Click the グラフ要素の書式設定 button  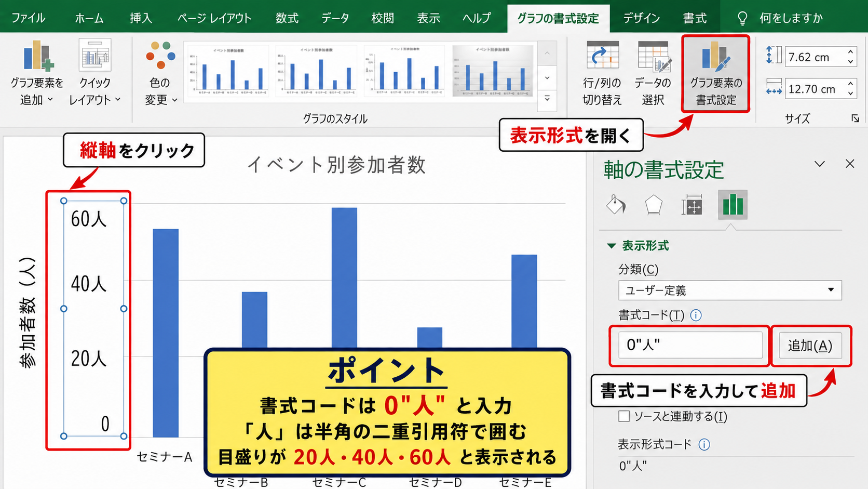[x=716, y=74]
